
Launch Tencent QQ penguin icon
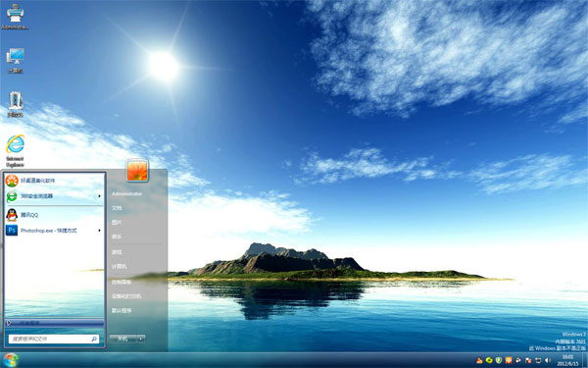12,215
